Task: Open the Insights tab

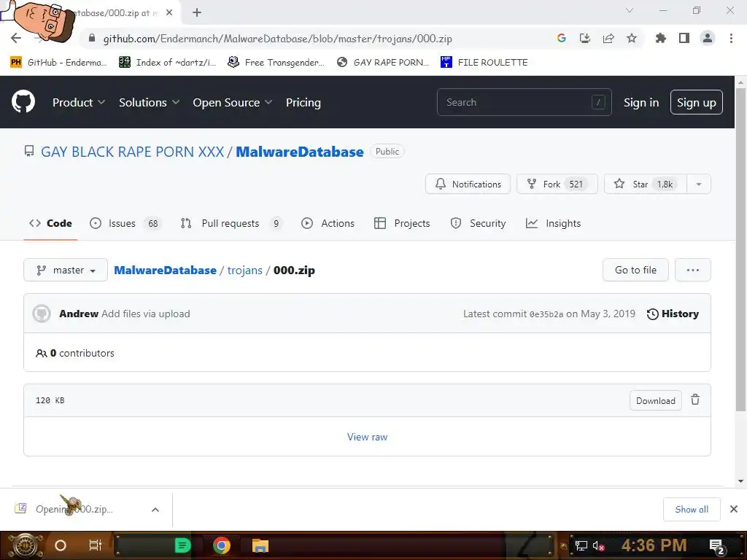Action: [x=553, y=223]
